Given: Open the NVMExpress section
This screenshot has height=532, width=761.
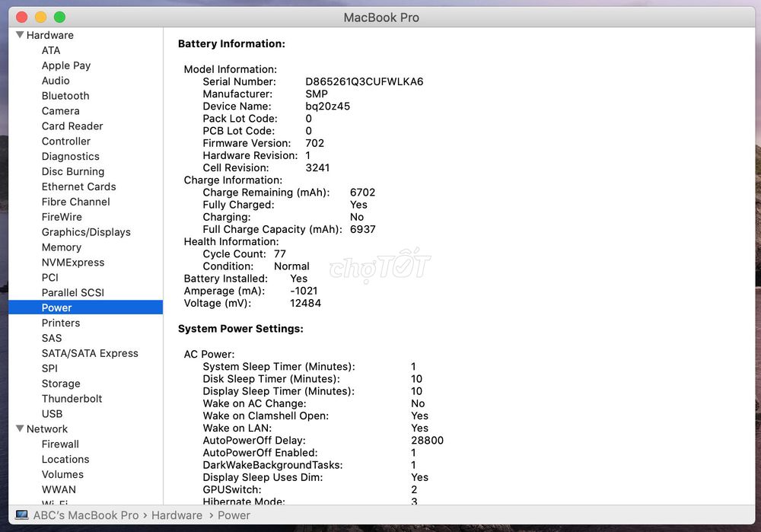Looking at the screenshot, I should coord(73,262).
